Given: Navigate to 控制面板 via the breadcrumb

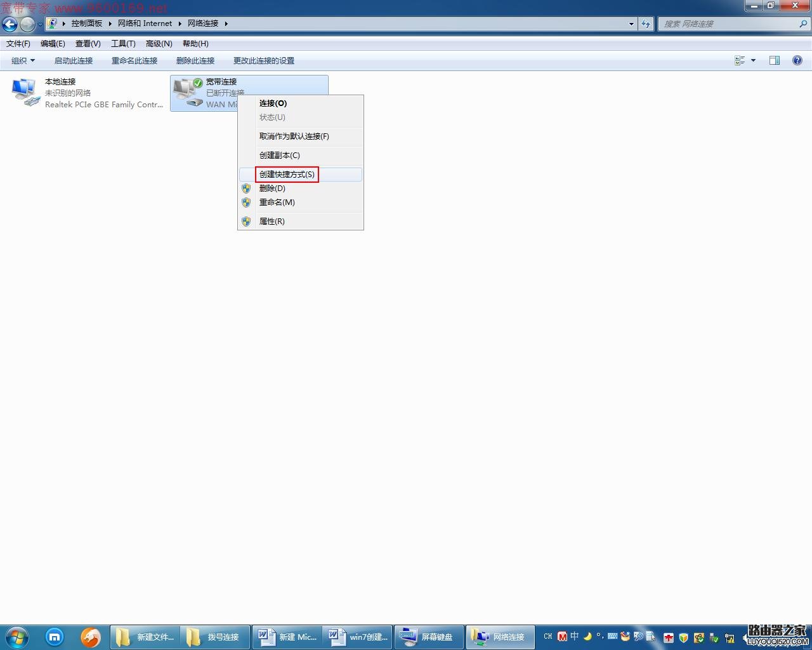Looking at the screenshot, I should pyautogui.click(x=87, y=23).
